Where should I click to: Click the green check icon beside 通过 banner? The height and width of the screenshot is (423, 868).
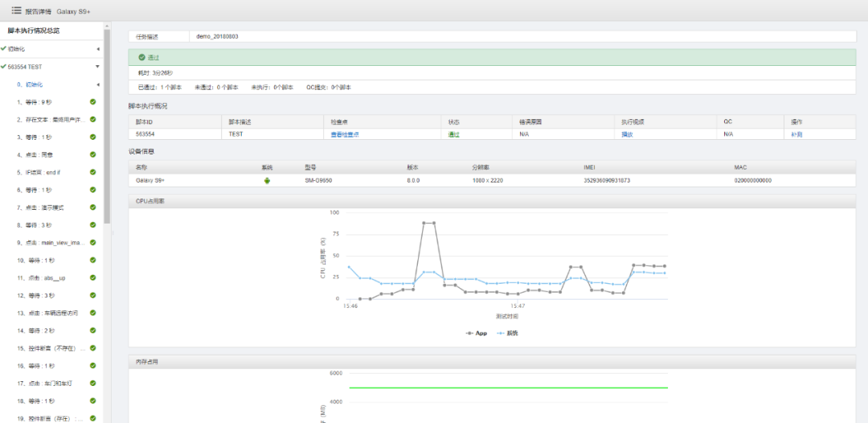(x=141, y=57)
